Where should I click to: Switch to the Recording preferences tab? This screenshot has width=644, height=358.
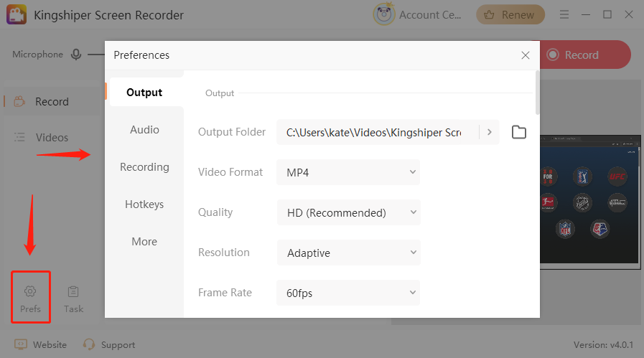(144, 167)
